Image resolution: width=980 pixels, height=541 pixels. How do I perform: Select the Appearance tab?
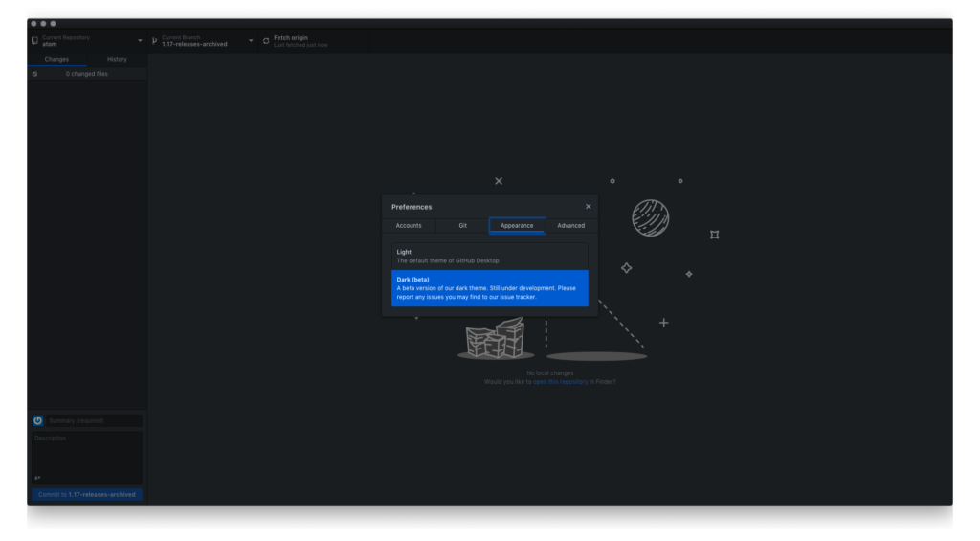coord(517,226)
